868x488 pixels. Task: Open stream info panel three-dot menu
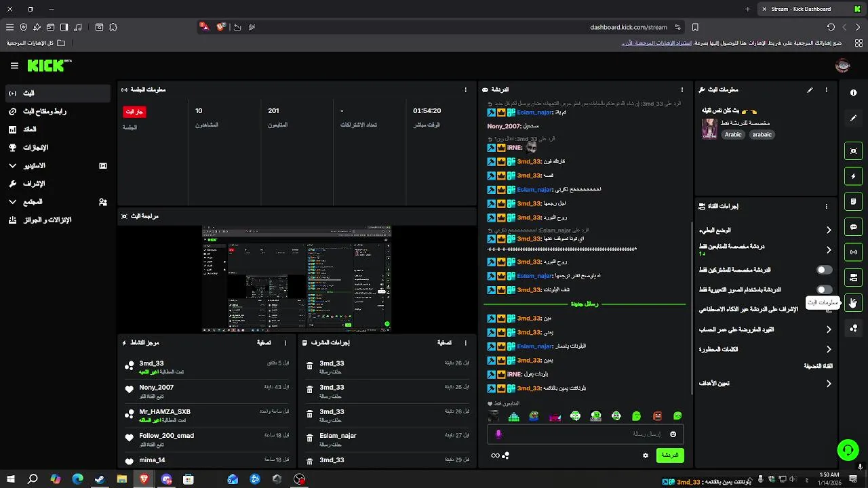826,89
